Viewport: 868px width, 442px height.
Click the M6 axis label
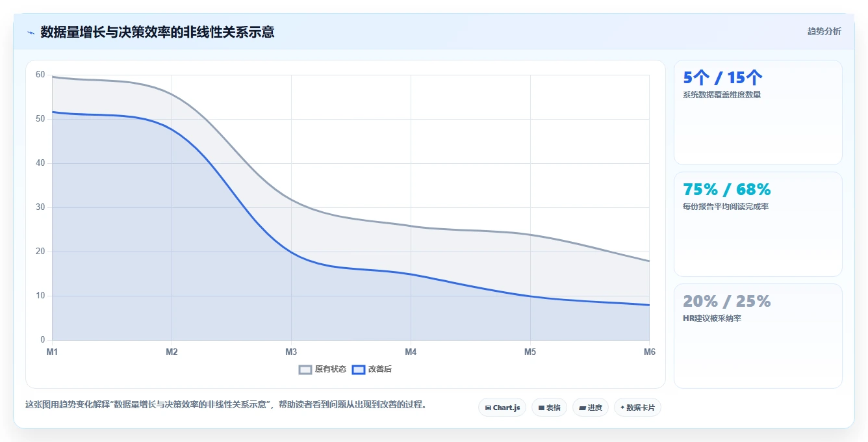click(x=650, y=352)
